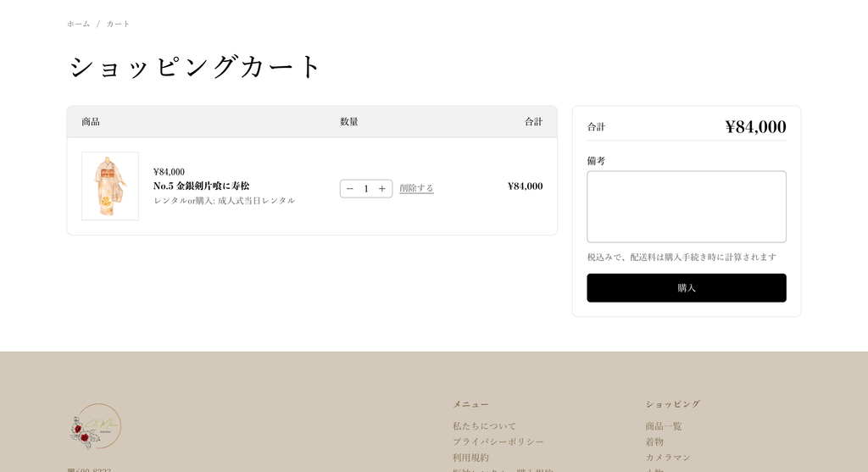Click the footer shop logo
The width and height of the screenshot is (868, 472).
(x=95, y=426)
